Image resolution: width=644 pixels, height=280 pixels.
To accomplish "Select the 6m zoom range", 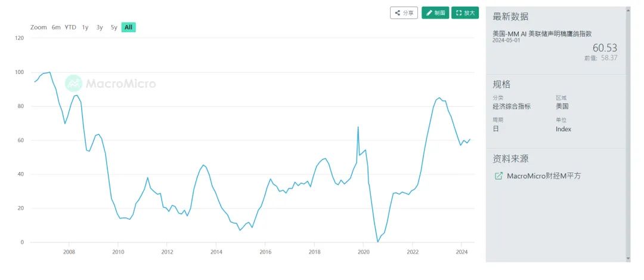I will click(x=56, y=27).
